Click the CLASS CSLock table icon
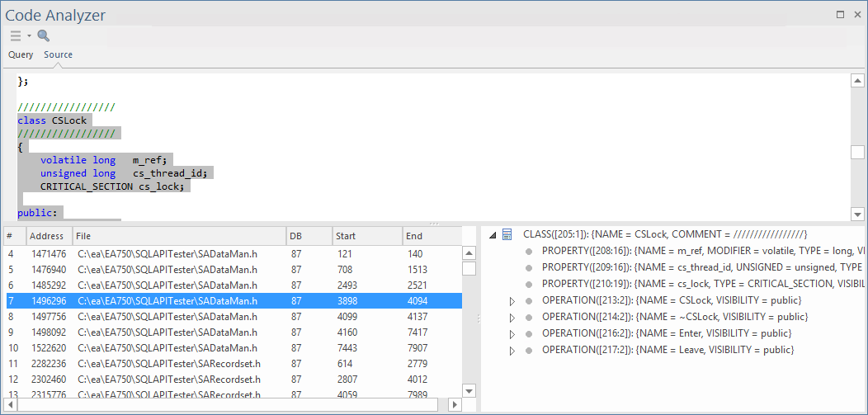868x415 pixels. 507,235
